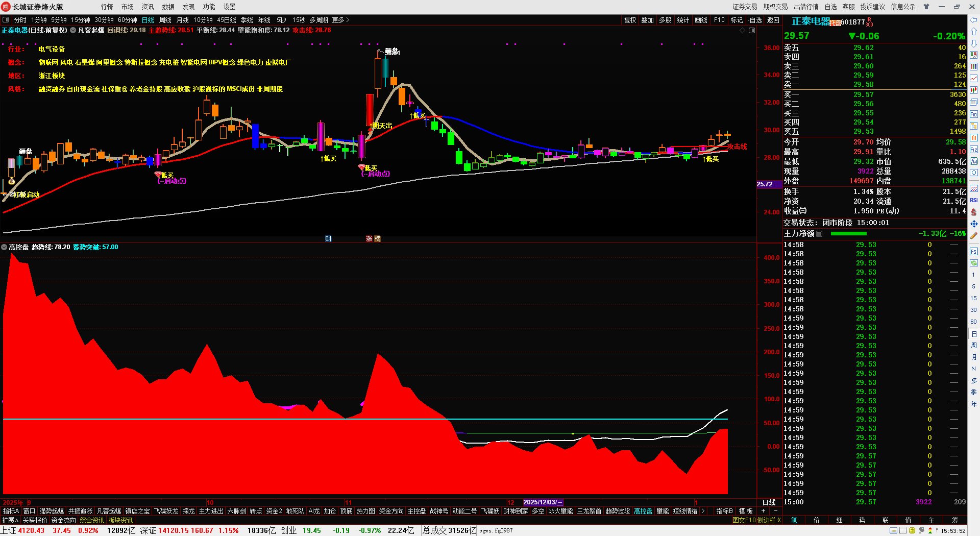Click the F10 company info icon in the sidebar

coord(974,114)
